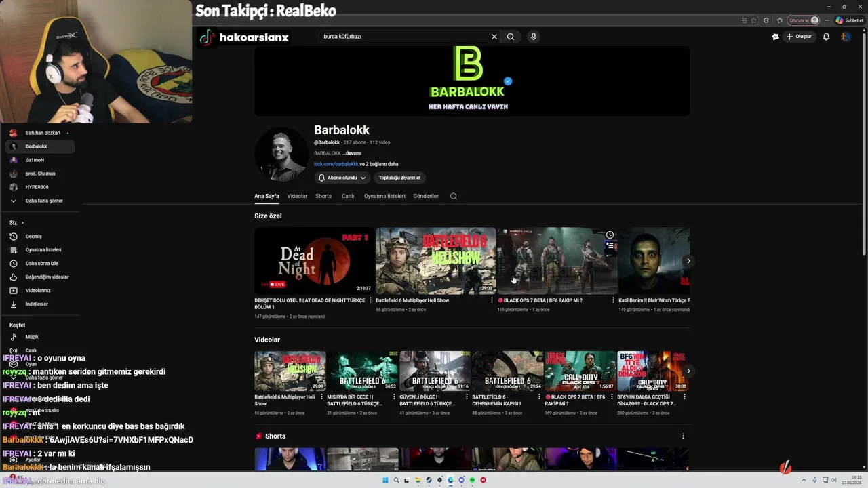Screen dimensions: 868x488
Task: Open the Battlefield 6 Multiplayer Heli Show featured thumbnail
Action: coord(435,261)
